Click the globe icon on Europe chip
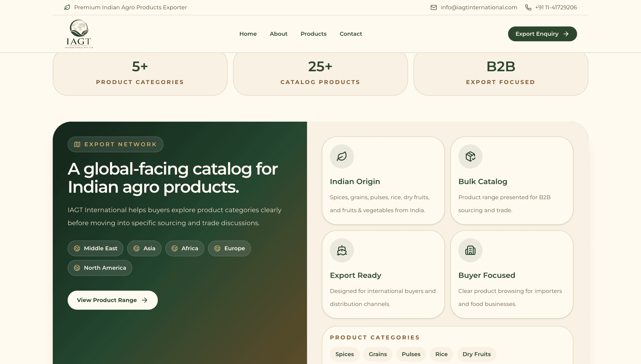 click(217, 248)
